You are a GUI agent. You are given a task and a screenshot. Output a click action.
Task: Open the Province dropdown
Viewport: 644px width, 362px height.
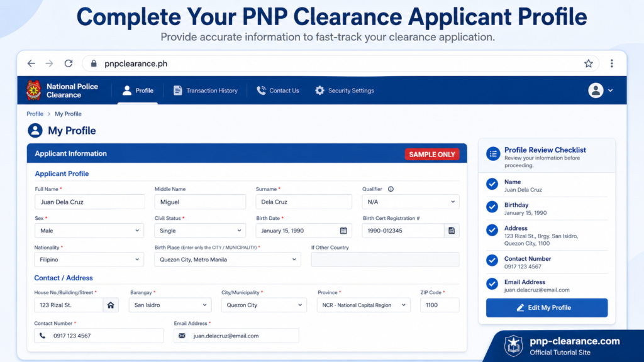[x=364, y=305]
